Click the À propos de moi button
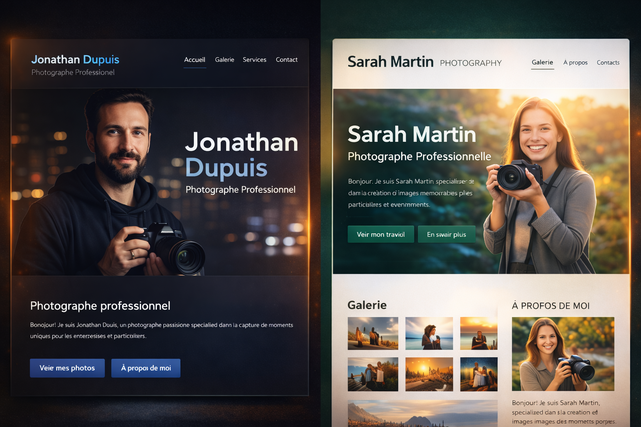The image size is (641, 427). 146,368
